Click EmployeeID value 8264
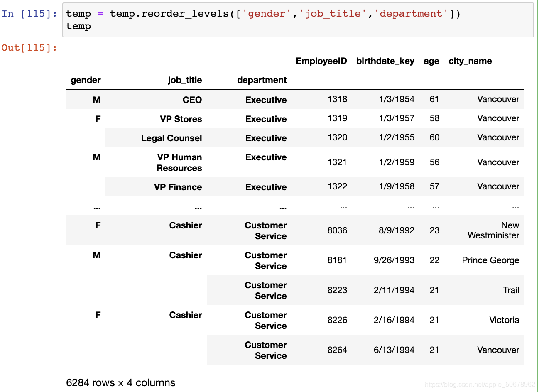This screenshot has height=392, width=539. tap(337, 350)
